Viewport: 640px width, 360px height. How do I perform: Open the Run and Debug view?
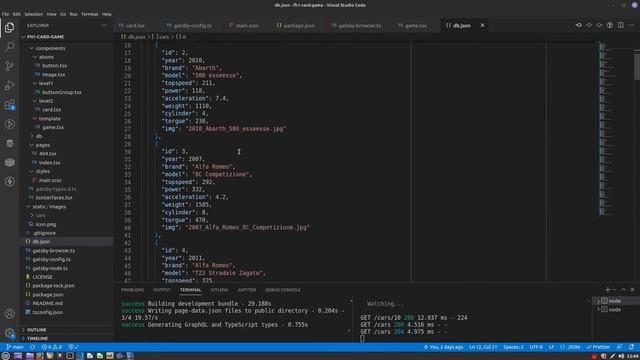click(x=9, y=85)
